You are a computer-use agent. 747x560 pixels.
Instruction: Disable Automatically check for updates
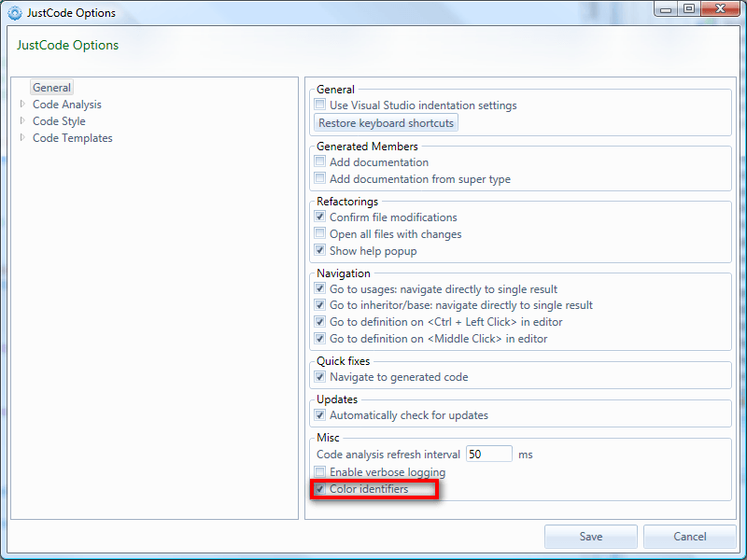[319, 414]
